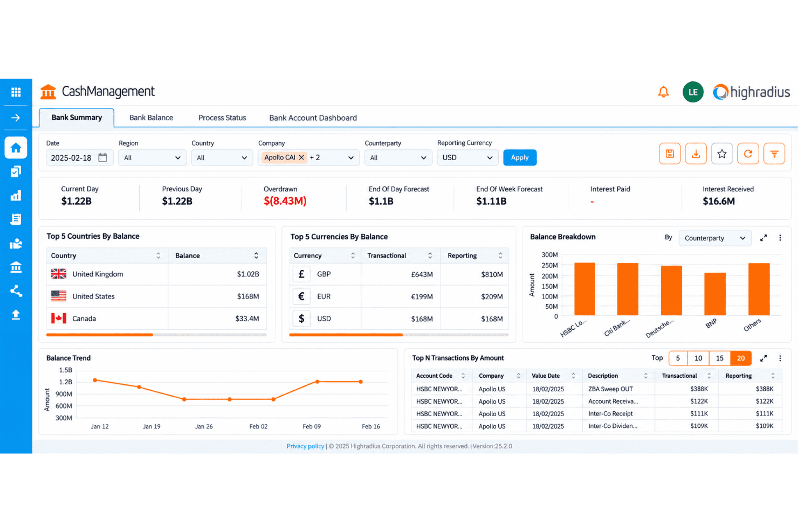This screenshot has width=798, height=532.
Task: Select Top 20 transactions option
Action: [x=741, y=358]
